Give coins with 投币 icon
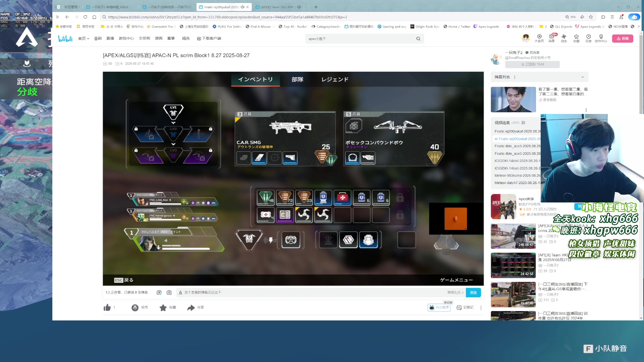The height and width of the screenshot is (362, 644). click(135, 307)
